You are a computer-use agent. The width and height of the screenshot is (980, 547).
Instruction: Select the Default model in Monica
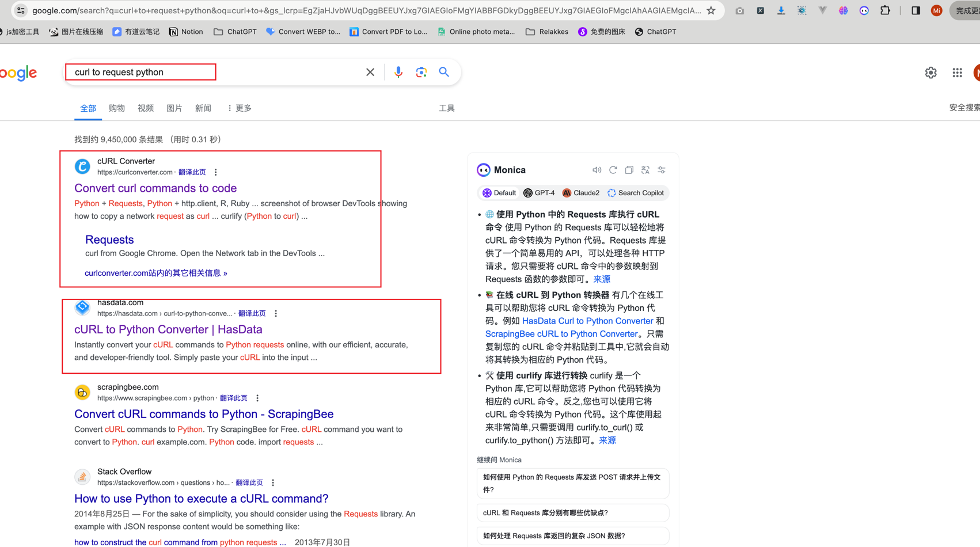[x=499, y=193]
